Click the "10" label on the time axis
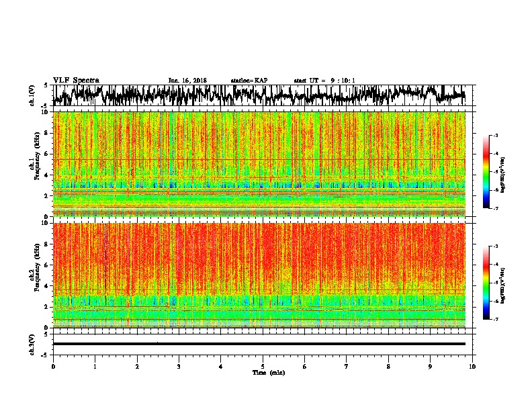Viewport: 532px width, 411px height. tap(472, 367)
